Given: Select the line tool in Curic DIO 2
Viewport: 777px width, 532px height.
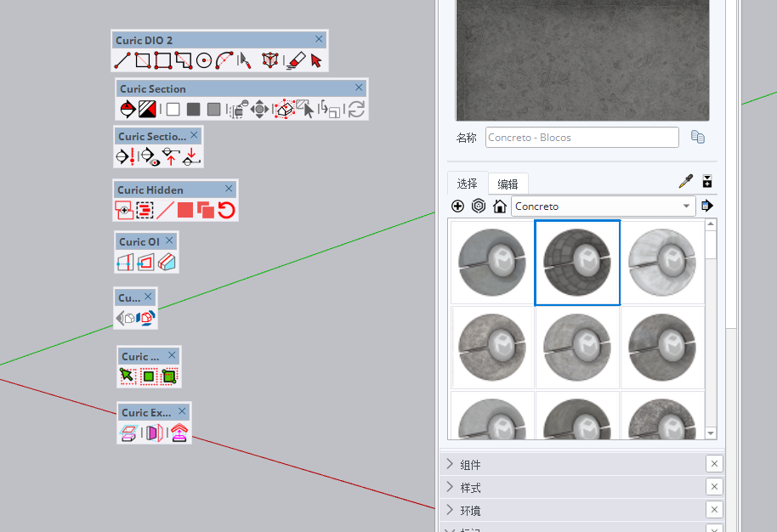Looking at the screenshot, I should point(122,60).
